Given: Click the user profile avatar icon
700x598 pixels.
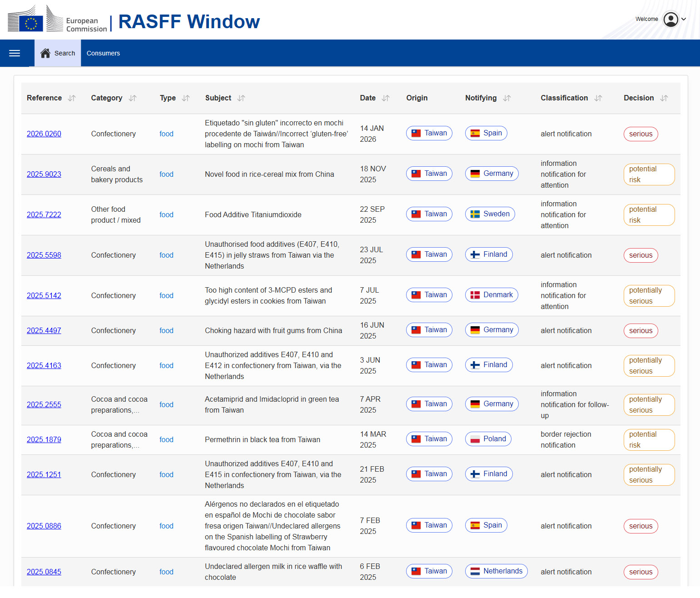Looking at the screenshot, I should pyautogui.click(x=670, y=20).
